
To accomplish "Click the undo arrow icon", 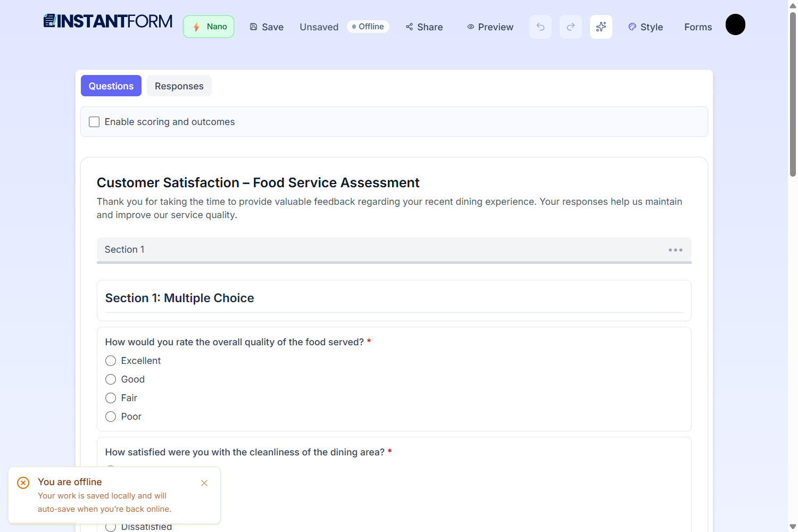I will point(541,27).
